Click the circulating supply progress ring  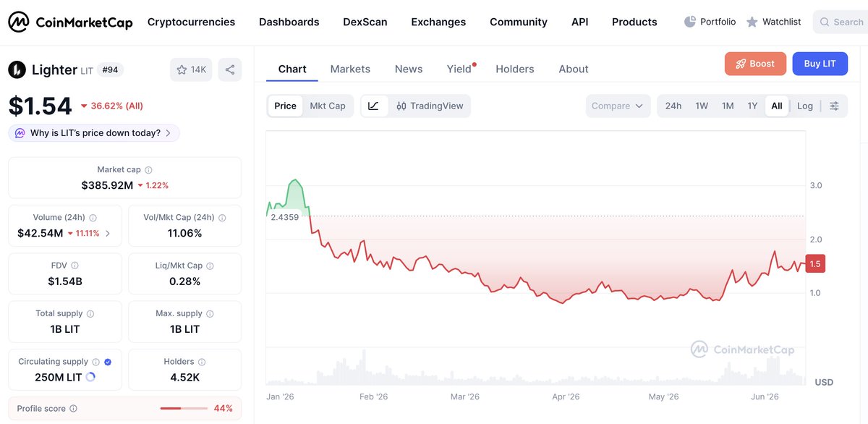90,377
